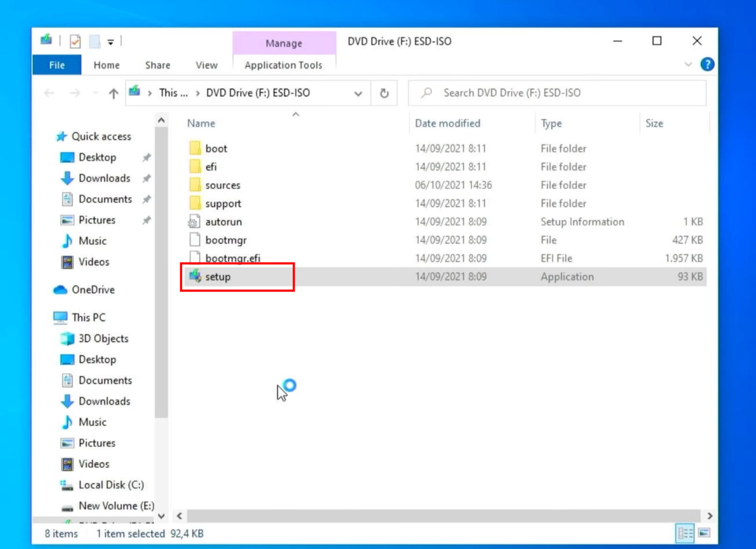This screenshot has width=756, height=549.
Task: Click the New folder icon in title bar
Action: pyautogui.click(x=94, y=42)
